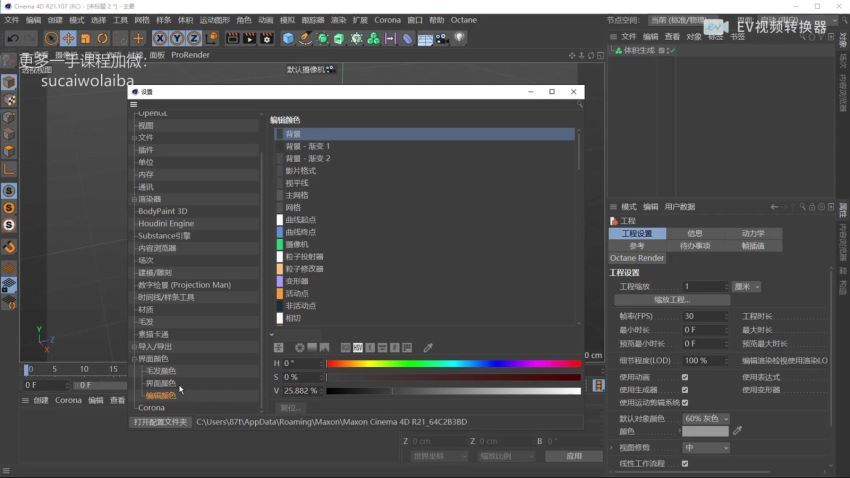850x478 pixels.
Task: Show the color wheel mode
Action: click(299, 347)
